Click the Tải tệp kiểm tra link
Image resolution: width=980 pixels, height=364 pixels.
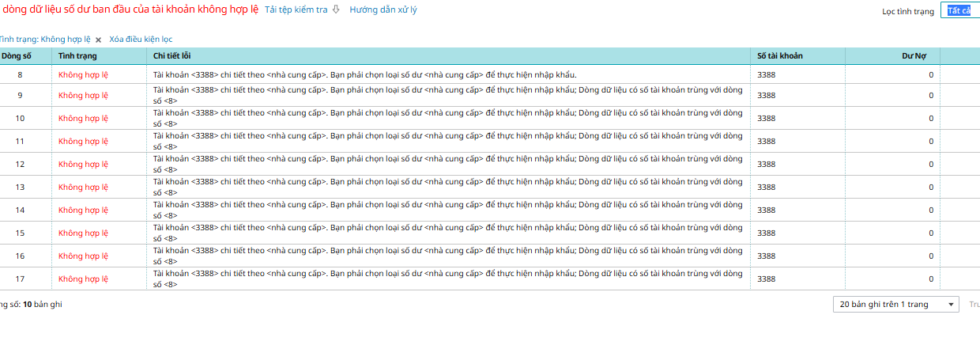296,10
